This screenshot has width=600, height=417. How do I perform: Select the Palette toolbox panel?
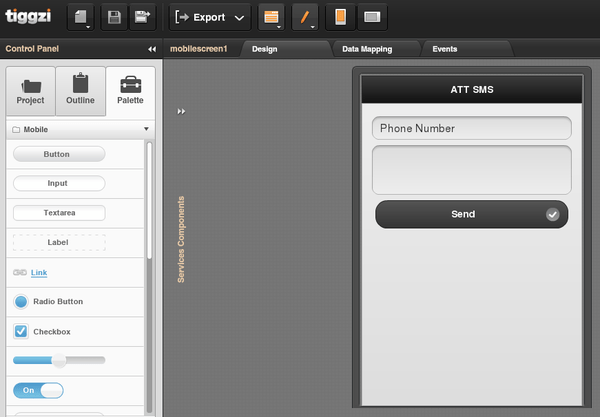click(130, 92)
